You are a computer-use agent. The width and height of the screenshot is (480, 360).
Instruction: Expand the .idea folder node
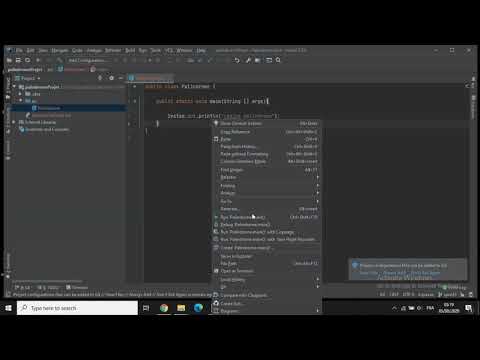coord(20,94)
